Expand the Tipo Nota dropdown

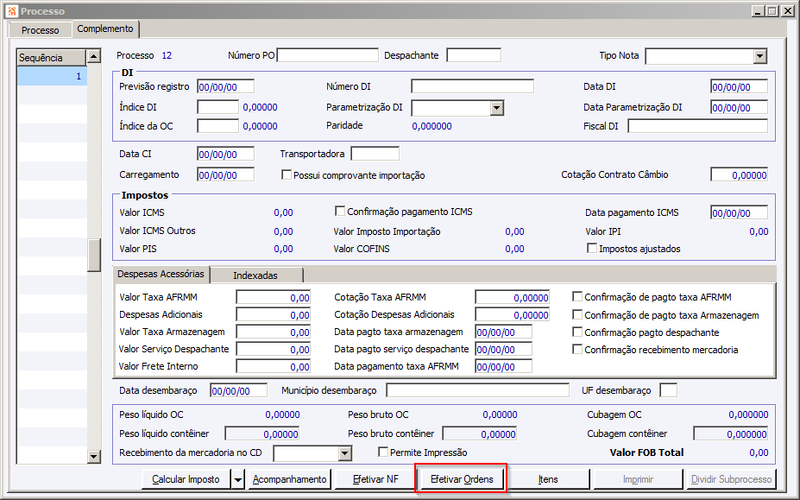point(760,56)
